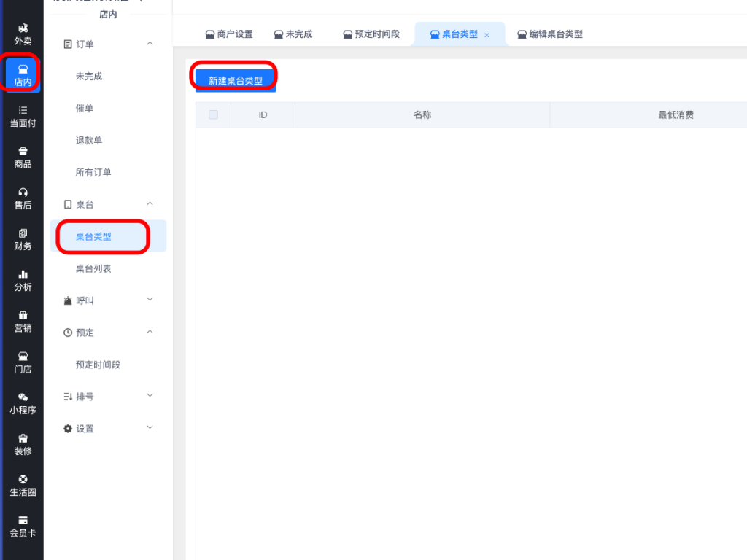Screen dimensions: 747x560
Task: Open the 财务 finance sidebar icon
Action: coord(23,239)
